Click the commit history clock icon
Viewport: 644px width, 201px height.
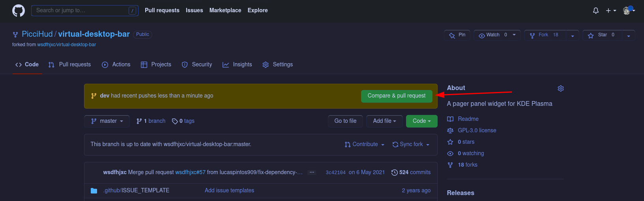point(394,173)
